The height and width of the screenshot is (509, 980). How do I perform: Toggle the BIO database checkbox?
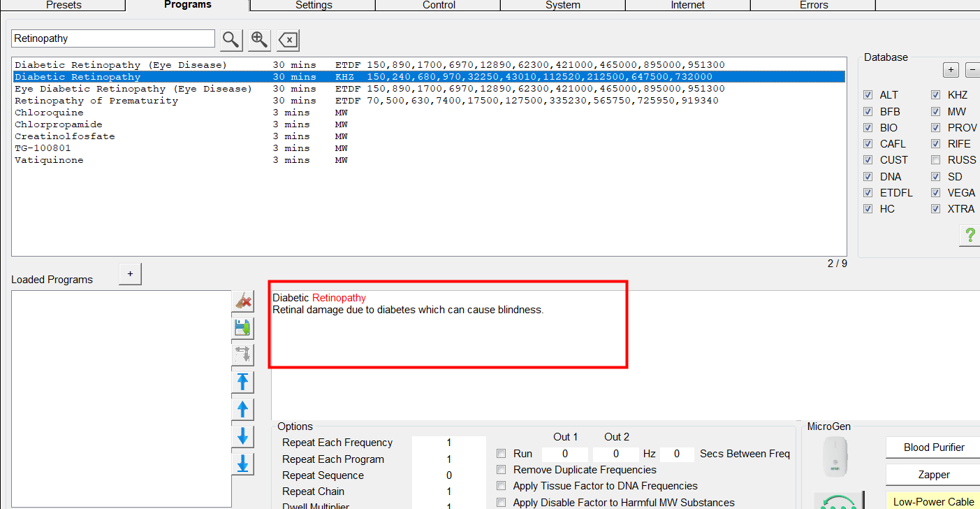868,128
